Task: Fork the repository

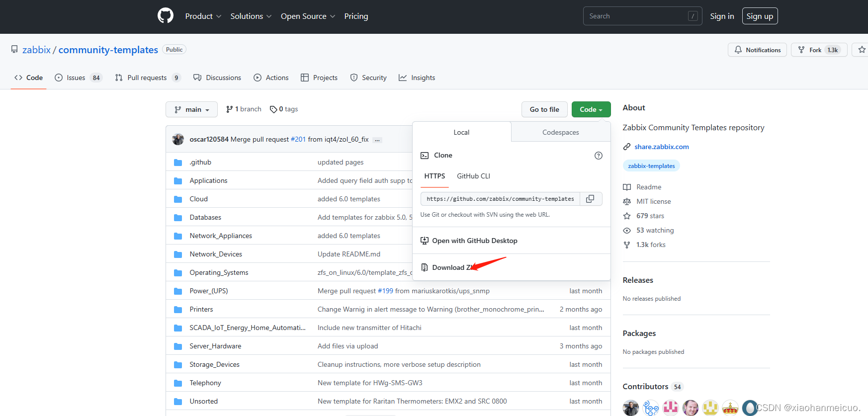Action: pos(819,50)
